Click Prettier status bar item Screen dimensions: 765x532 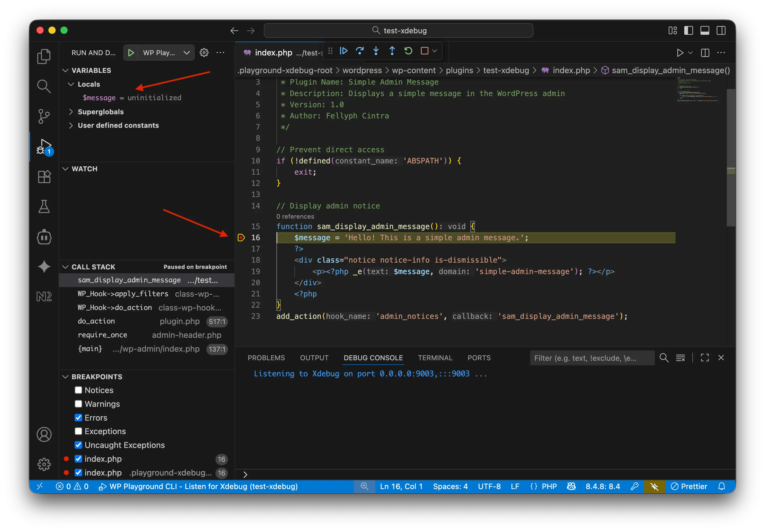click(x=689, y=486)
